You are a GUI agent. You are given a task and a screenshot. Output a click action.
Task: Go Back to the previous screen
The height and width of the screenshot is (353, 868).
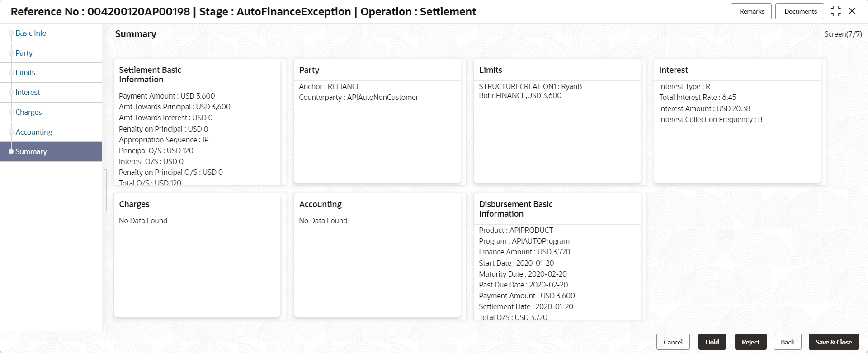tap(788, 342)
